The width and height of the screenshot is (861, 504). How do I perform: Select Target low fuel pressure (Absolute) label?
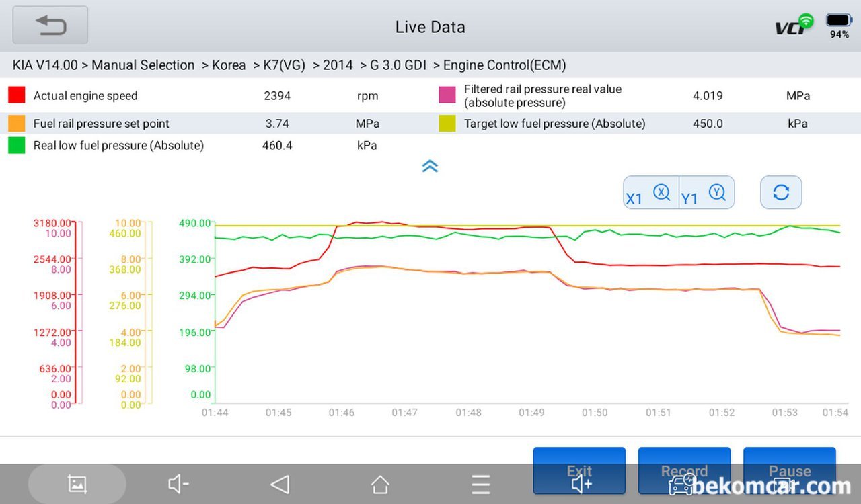tap(555, 124)
